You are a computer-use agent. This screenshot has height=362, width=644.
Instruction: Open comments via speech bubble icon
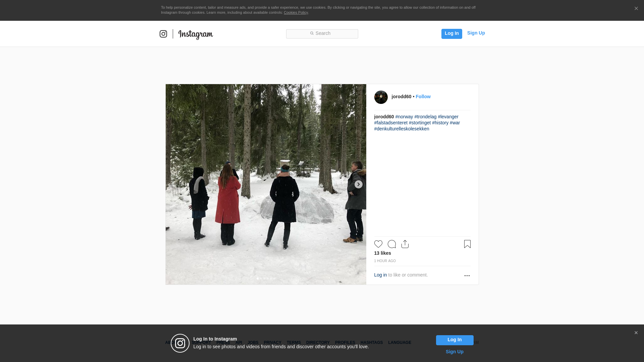(391, 244)
